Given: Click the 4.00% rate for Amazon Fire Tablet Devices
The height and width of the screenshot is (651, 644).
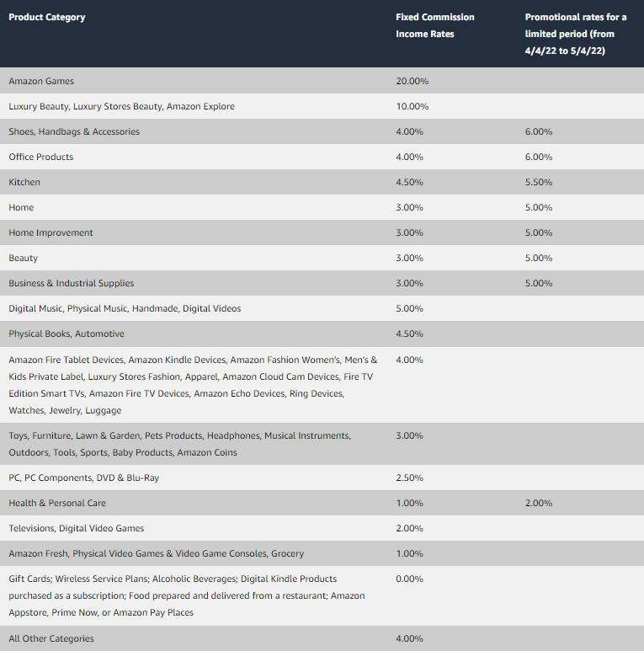Looking at the screenshot, I should [409, 360].
